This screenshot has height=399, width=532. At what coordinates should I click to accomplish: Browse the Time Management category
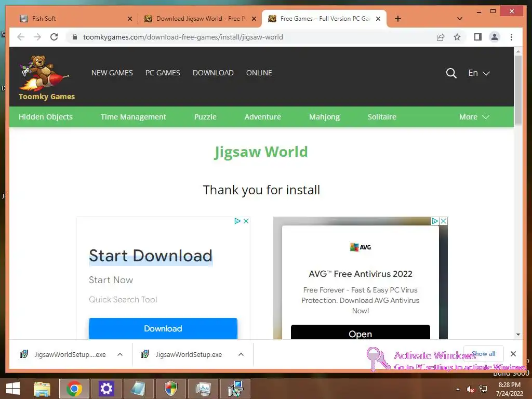pyautogui.click(x=134, y=117)
